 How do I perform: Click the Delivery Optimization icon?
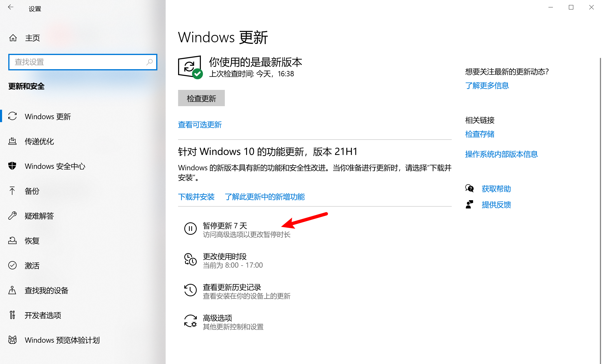coord(12,141)
